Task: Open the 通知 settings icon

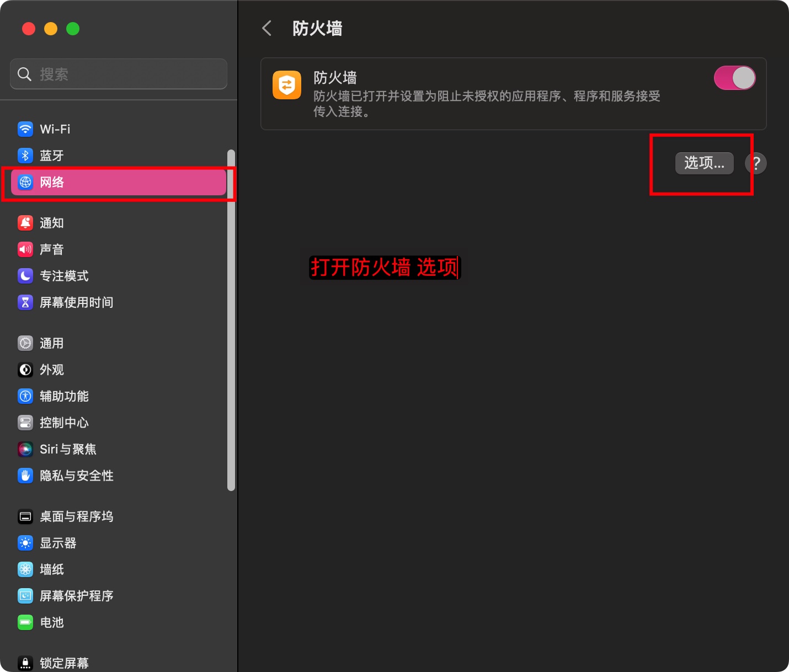Action: pyautogui.click(x=25, y=222)
